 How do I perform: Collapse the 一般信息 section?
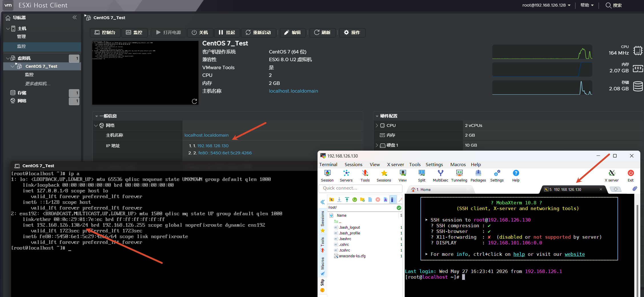click(97, 116)
